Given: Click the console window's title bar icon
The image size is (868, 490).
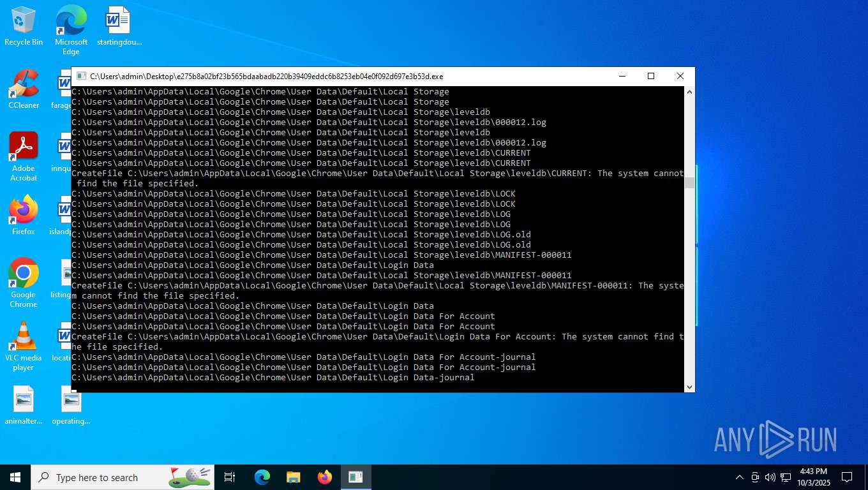Looking at the screenshot, I should pos(81,76).
